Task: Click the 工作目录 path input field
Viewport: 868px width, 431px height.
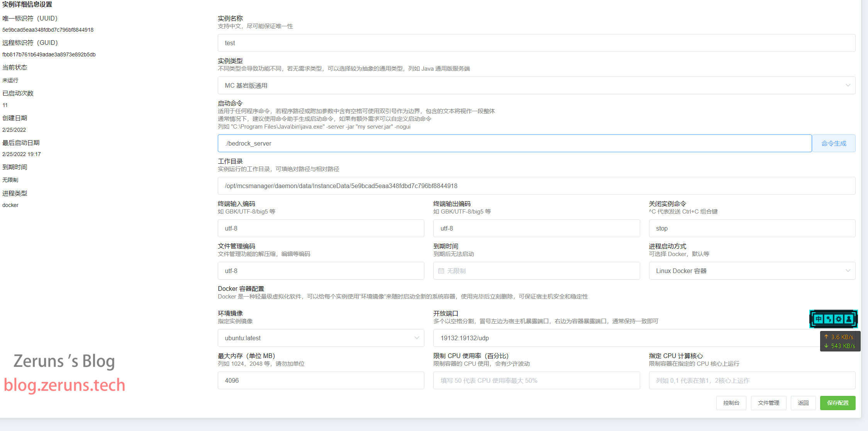Action: (x=536, y=186)
